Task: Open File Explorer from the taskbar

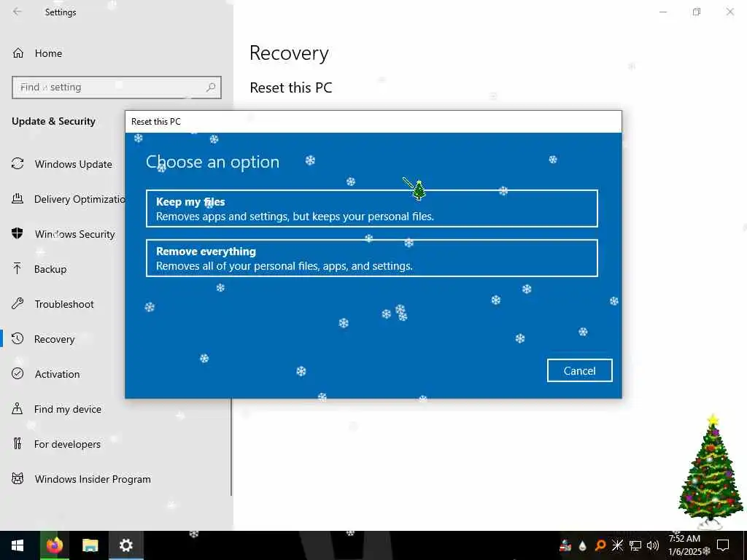Action: (x=90, y=545)
